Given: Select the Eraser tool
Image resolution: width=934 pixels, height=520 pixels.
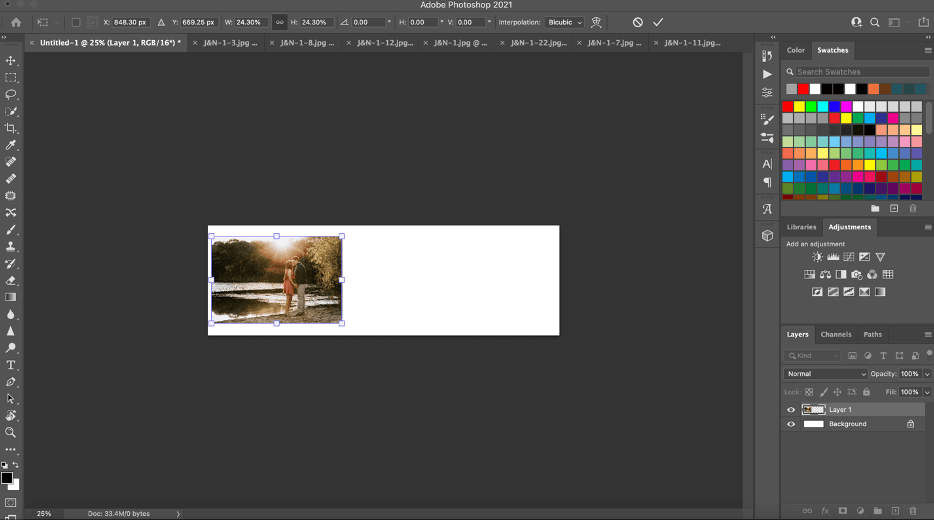Looking at the screenshot, I should (x=11, y=281).
